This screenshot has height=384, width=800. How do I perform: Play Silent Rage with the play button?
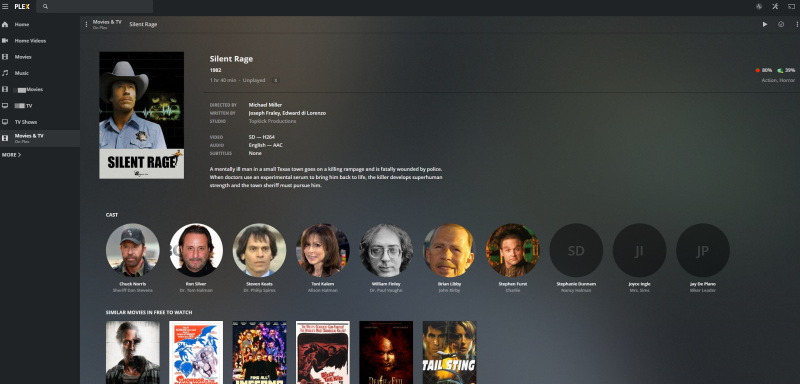765,24
